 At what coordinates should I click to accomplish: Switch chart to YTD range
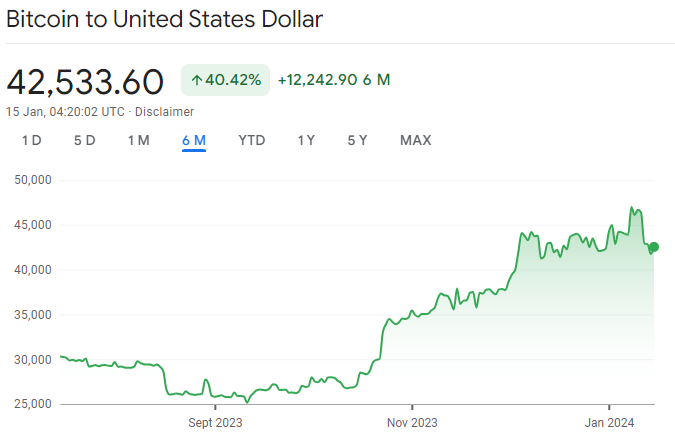[252, 140]
